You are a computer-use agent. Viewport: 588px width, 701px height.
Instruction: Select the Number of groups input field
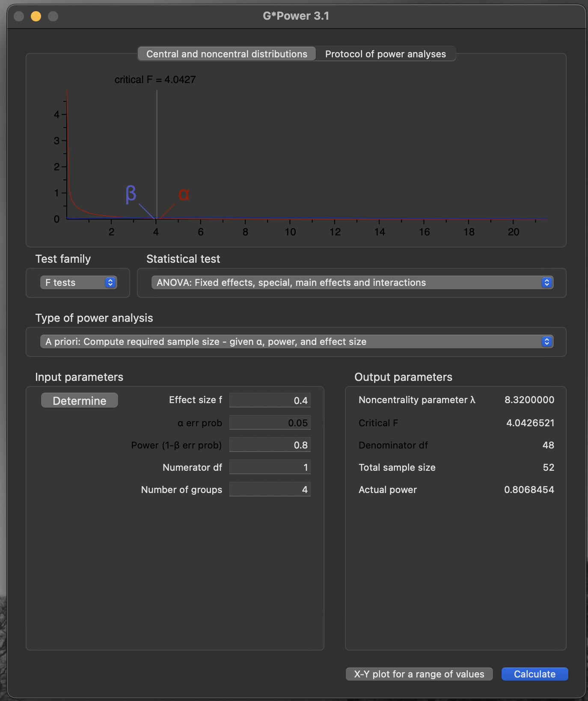coord(270,490)
